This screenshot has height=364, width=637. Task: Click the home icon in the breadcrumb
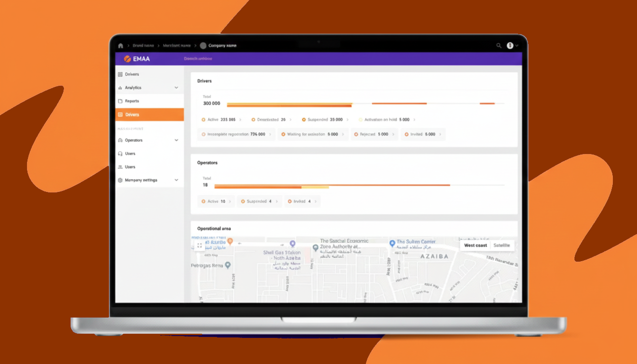(x=120, y=45)
